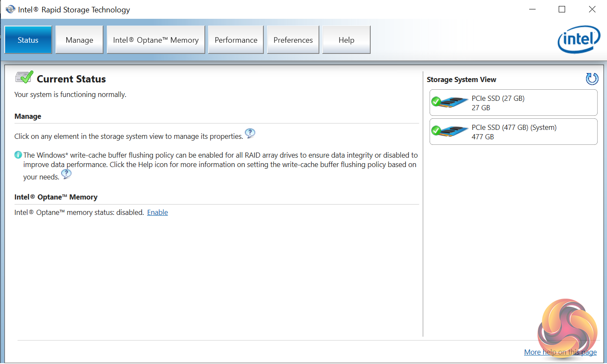Open the Help tab
The image size is (607, 364).
346,40
